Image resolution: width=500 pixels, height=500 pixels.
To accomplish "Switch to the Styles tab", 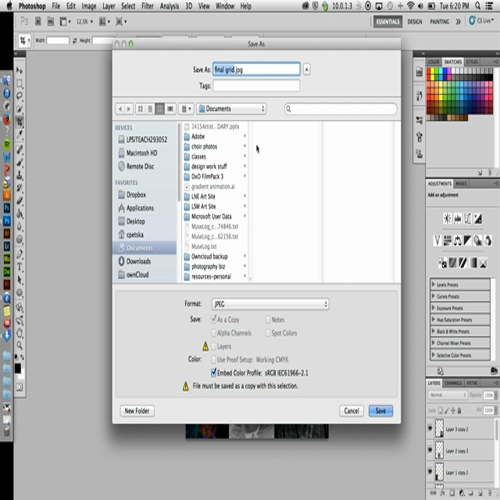I will (x=472, y=62).
